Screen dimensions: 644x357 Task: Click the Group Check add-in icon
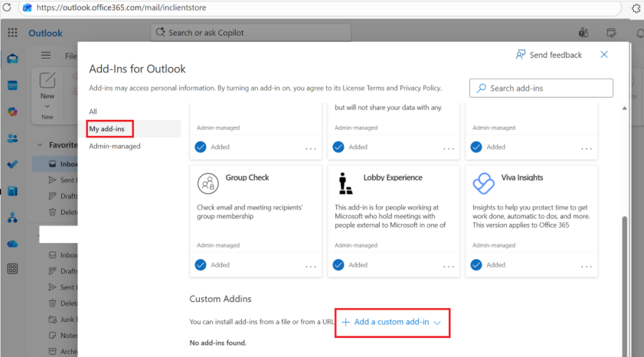coord(208,183)
